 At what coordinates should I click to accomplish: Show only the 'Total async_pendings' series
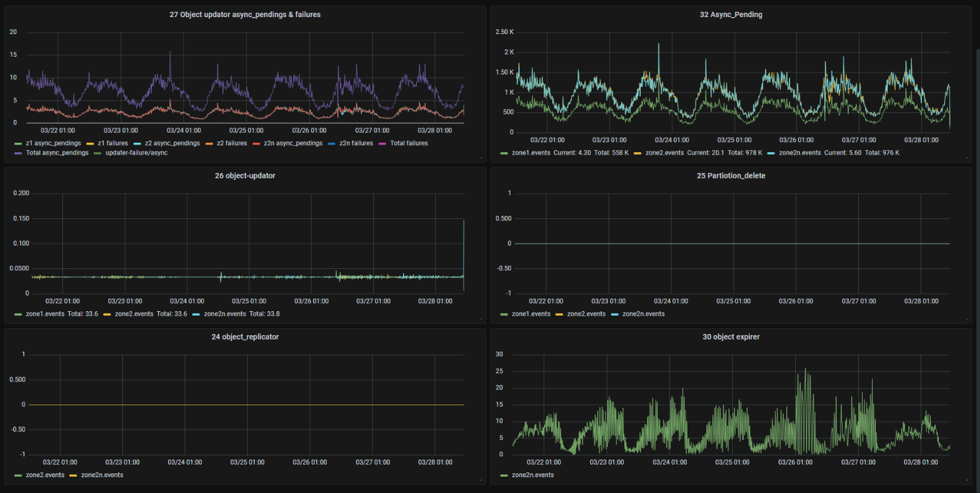[57, 153]
